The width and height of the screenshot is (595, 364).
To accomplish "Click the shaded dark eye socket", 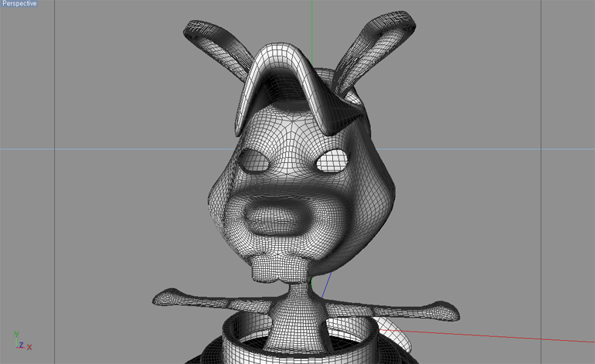I will 254,161.
